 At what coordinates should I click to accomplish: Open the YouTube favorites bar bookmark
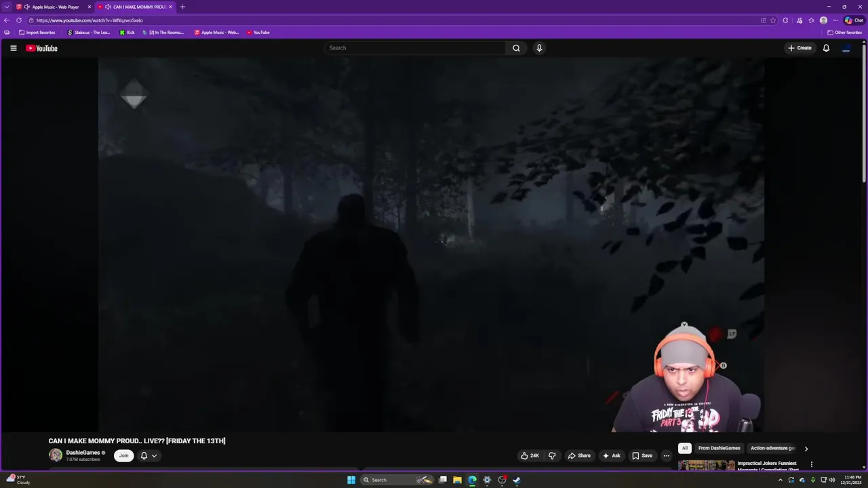258,33
